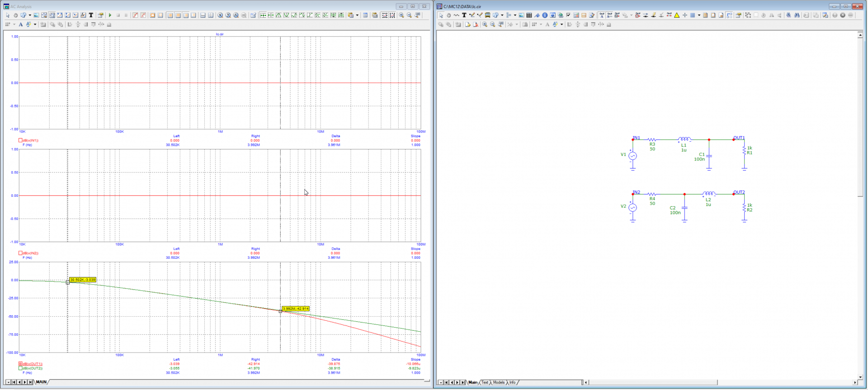Click the add page icon in schematic toolbar
The image size is (868, 390).
click(467, 24)
